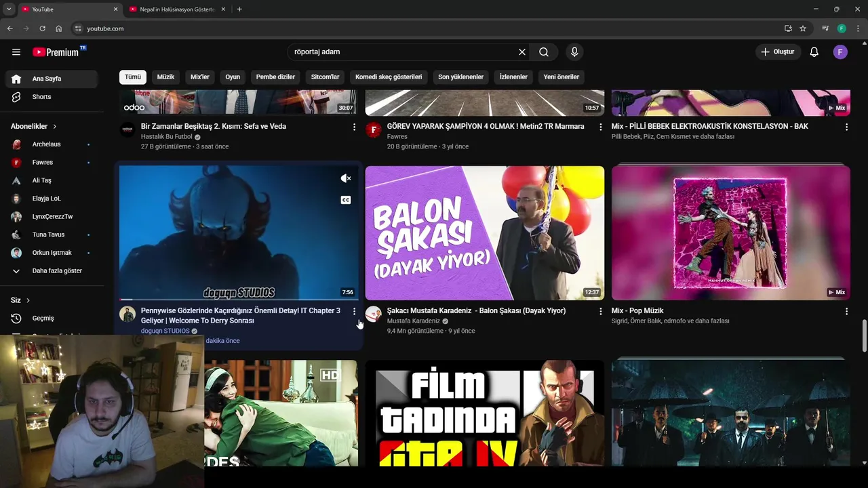This screenshot has height=488, width=868.
Task: Start voice search with the microphone
Action: pos(574,52)
